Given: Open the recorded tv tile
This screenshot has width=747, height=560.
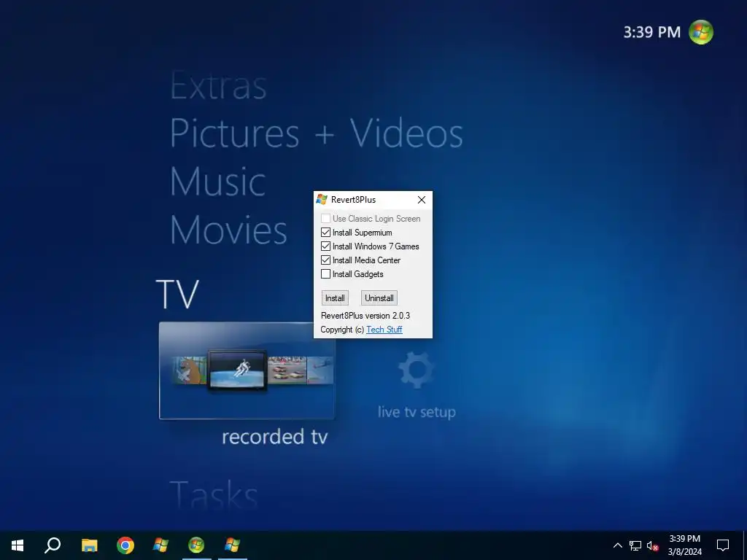Looking at the screenshot, I should point(247,370).
